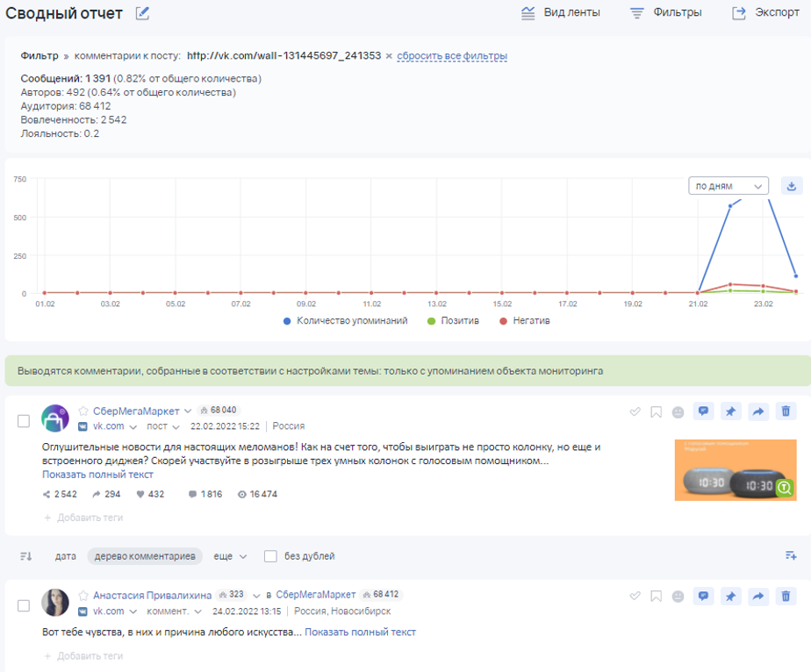The height and width of the screenshot is (672, 811).
Task: Enable the 'без дублей' checkbox
Action: pyautogui.click(x=271, y=556)
